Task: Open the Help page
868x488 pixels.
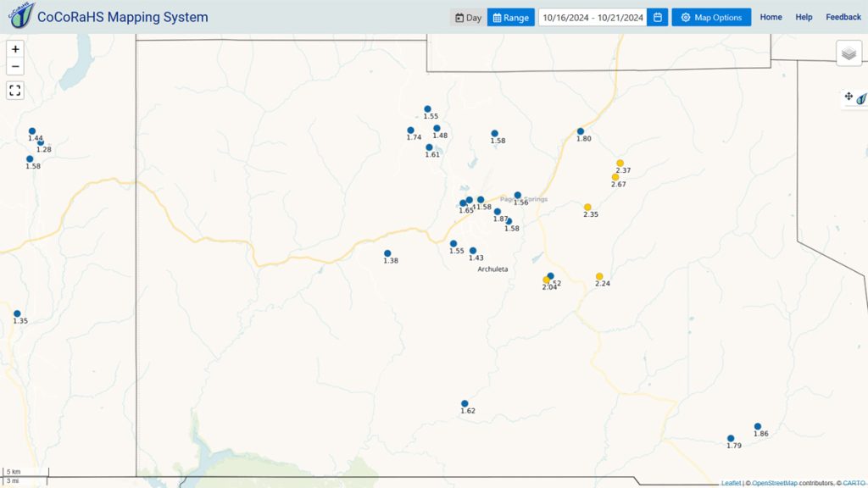Action: click(x=804, y=17)
